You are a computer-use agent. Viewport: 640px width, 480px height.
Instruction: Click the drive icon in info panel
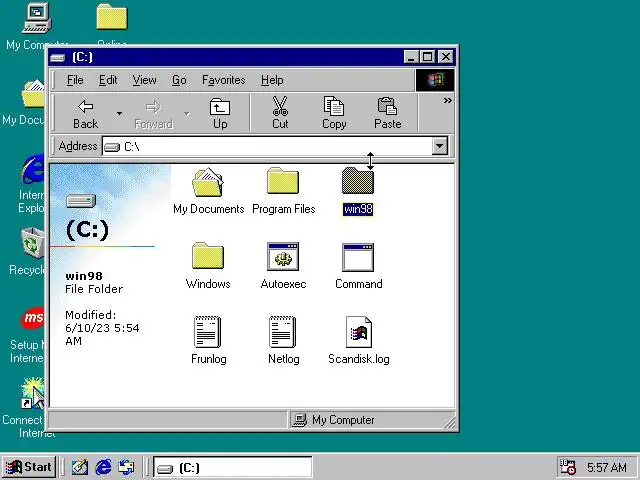[81, 200]
